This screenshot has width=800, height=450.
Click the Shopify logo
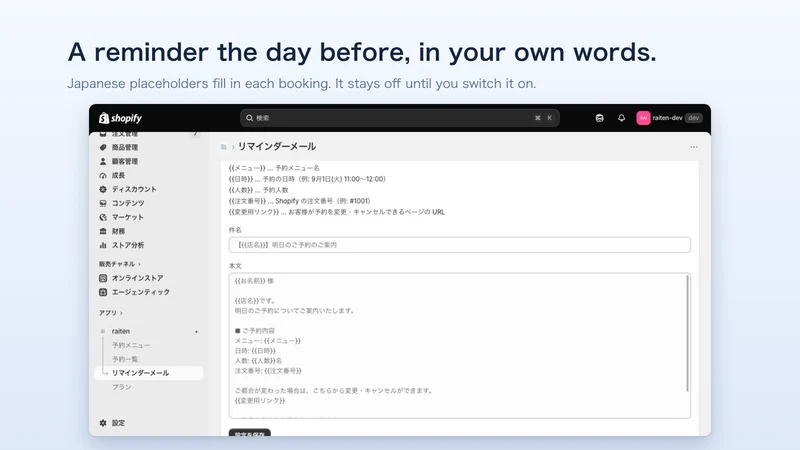120,118
